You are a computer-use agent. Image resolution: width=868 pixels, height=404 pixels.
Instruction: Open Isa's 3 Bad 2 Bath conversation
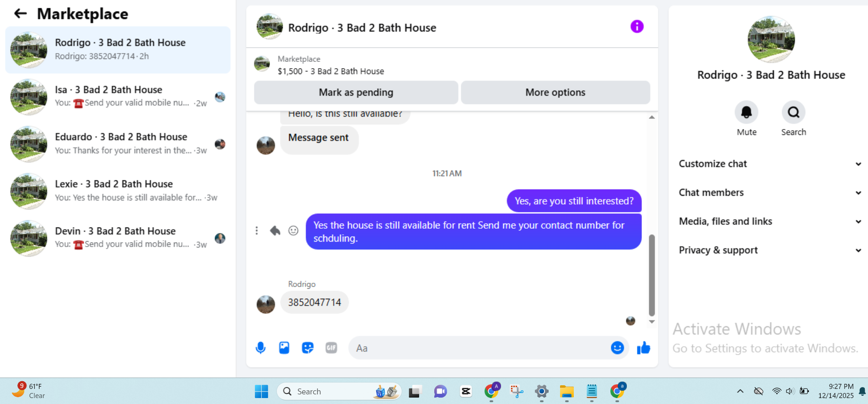[x=118, y=97]
